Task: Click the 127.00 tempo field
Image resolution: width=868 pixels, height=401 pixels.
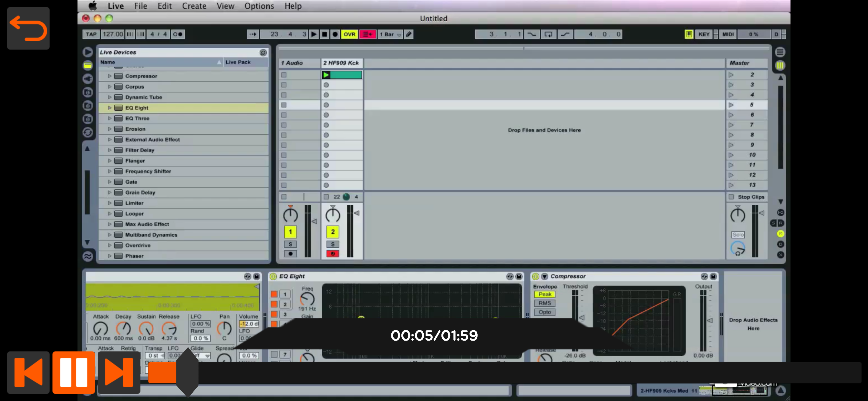Action: [113, 34]
